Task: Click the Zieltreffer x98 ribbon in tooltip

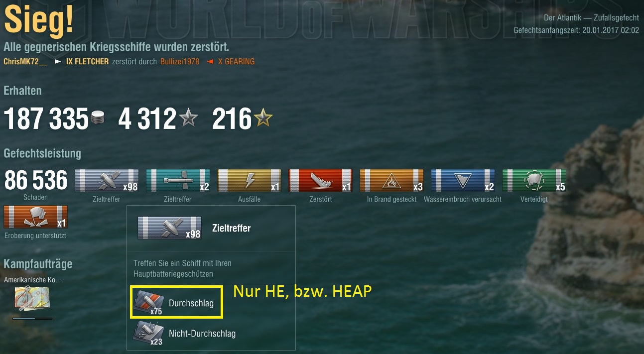Action: (169, 228)
